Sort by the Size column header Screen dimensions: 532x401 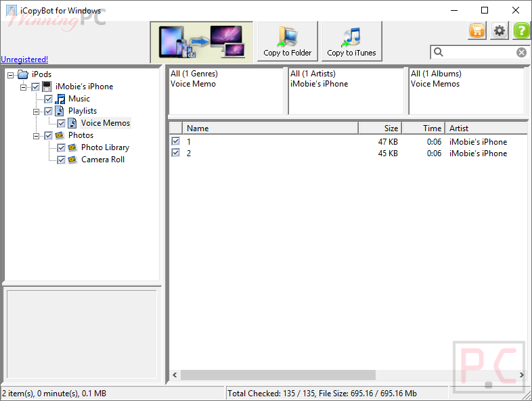pyautogui.click(x=380, y=128)
